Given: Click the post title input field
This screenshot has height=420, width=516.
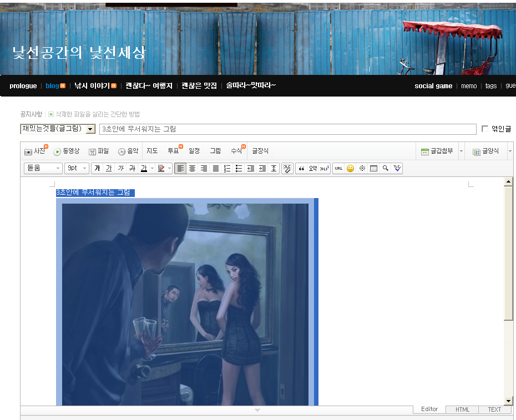Looking at the screenshot, I should click(x=288, y=129).
